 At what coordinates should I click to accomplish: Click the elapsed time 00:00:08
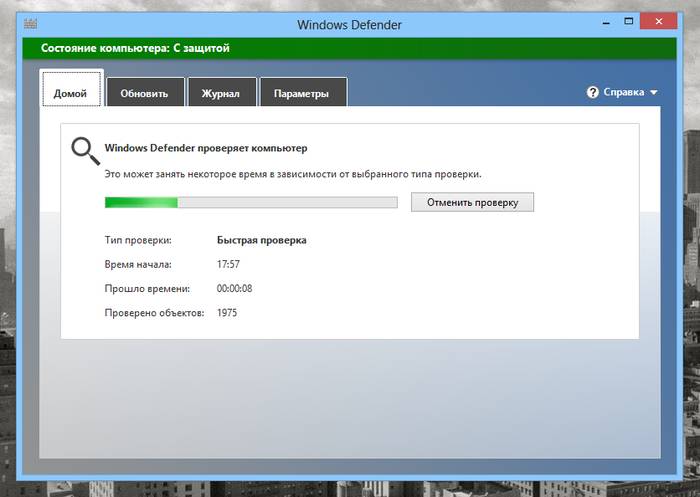[235, 289]
